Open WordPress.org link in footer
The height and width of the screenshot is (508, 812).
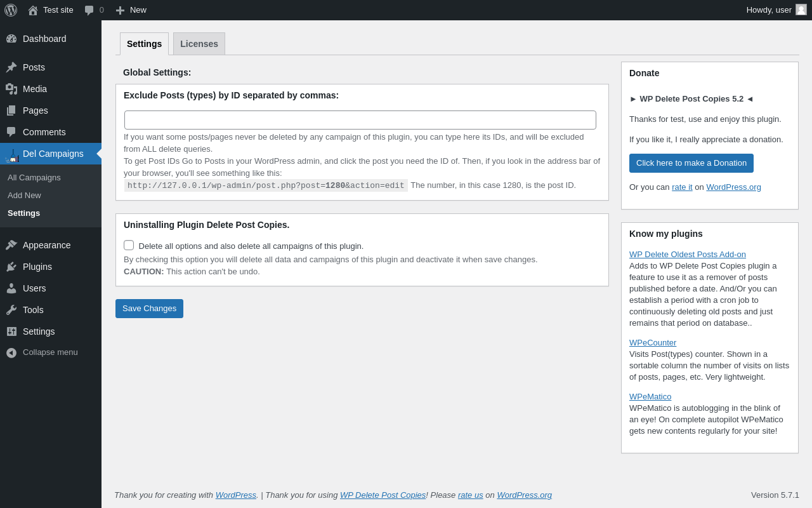point(525,495)
